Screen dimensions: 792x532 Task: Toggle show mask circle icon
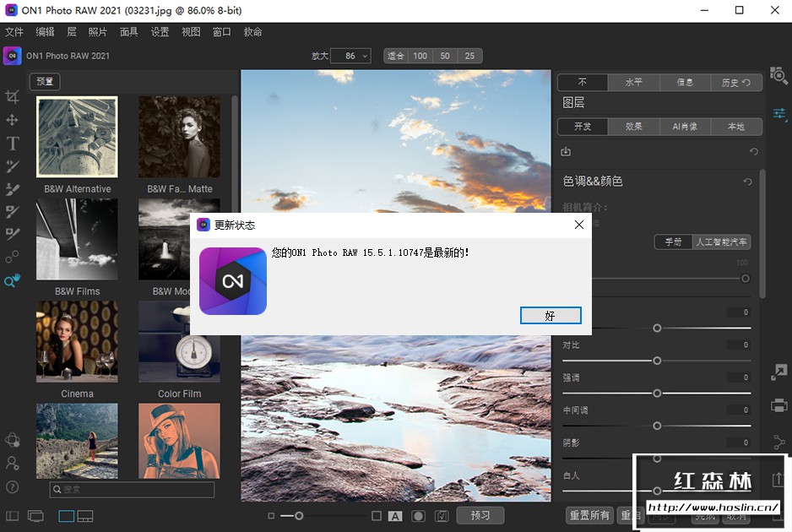pyautogui.click(x=418, y=516)
